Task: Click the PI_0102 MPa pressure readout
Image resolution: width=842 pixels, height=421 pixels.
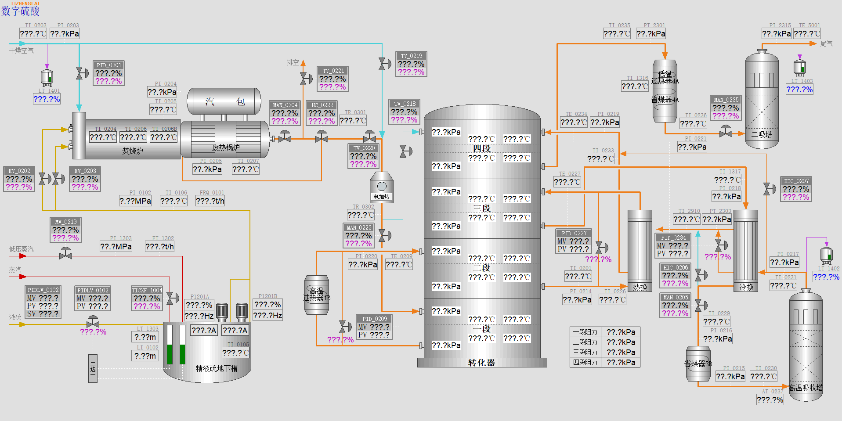Action: coord(135,201)
